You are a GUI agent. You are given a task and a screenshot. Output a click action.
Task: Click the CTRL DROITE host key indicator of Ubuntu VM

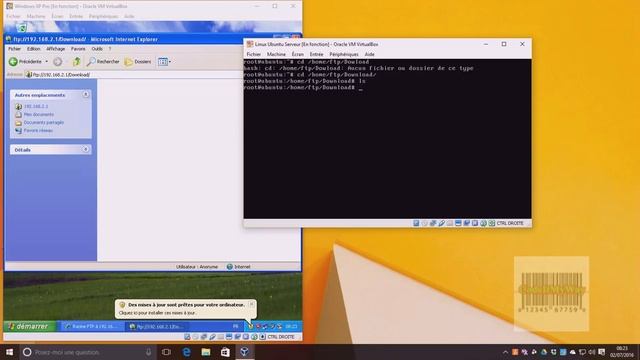[510, 223]
